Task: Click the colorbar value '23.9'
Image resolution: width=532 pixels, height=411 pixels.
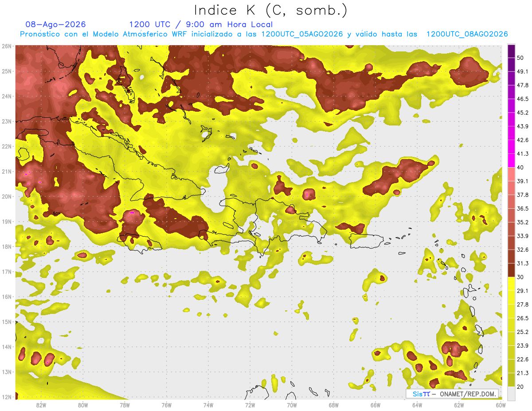Action: [x=523, y=346]
